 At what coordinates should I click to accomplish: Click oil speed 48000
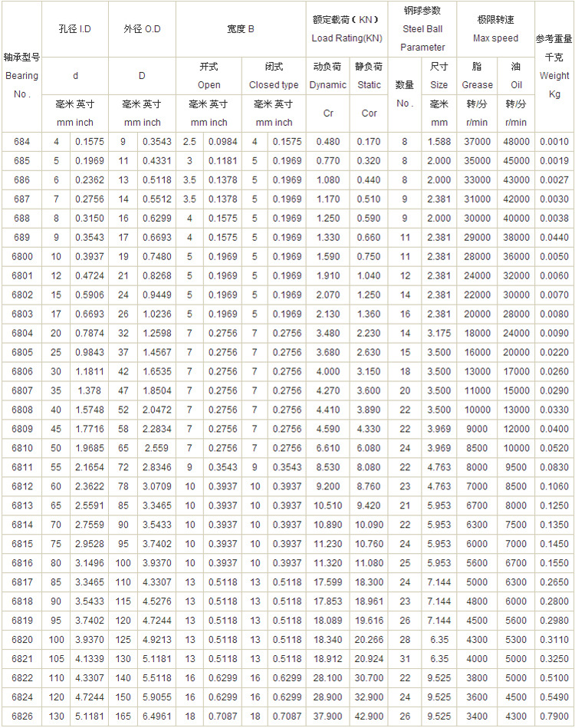516,142
